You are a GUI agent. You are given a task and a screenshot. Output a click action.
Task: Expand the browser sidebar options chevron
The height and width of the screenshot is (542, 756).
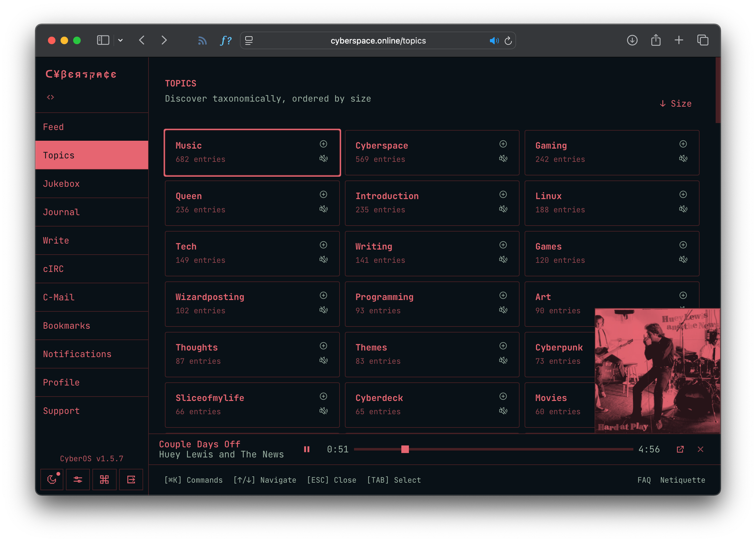[121, 40]
